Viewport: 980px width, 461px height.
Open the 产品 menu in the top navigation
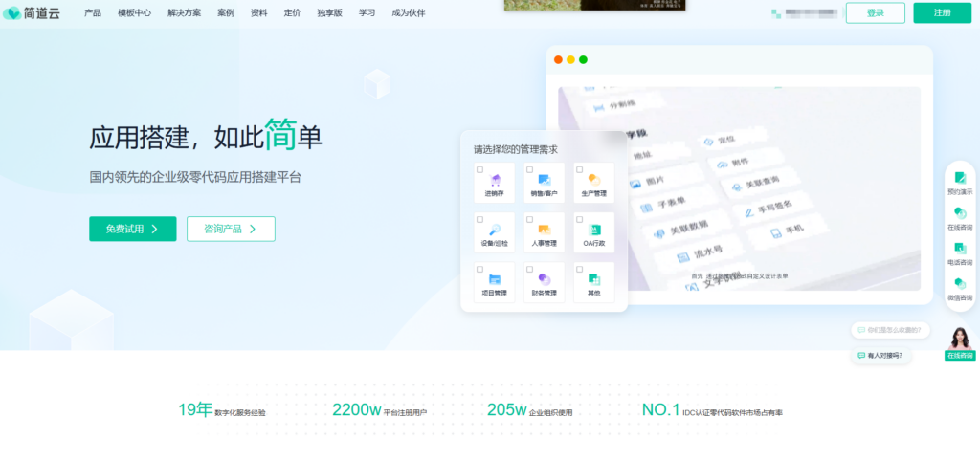93,13
